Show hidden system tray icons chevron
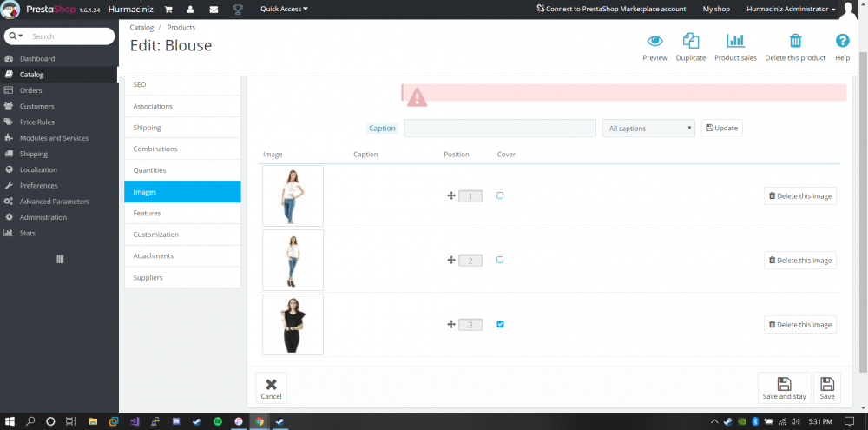Viewport: 868px width, 430px height. point(714,421)
